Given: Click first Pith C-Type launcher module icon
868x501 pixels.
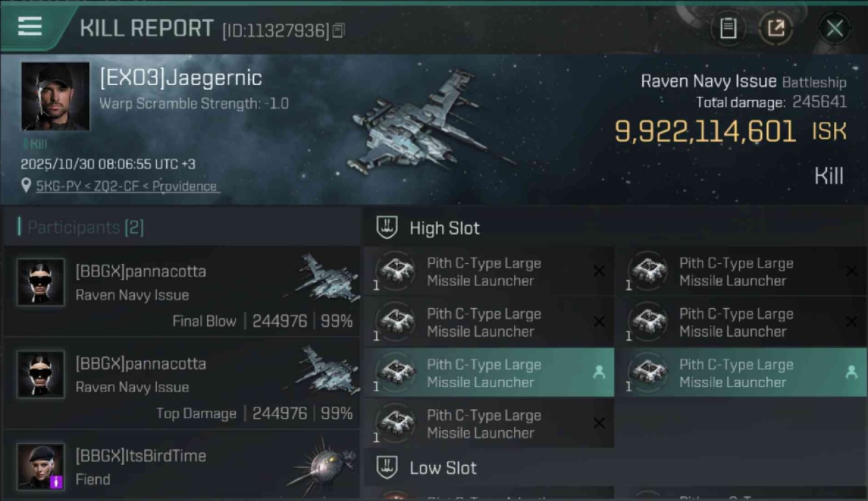Looking at the screenshot, I should [x=396, y=272].
